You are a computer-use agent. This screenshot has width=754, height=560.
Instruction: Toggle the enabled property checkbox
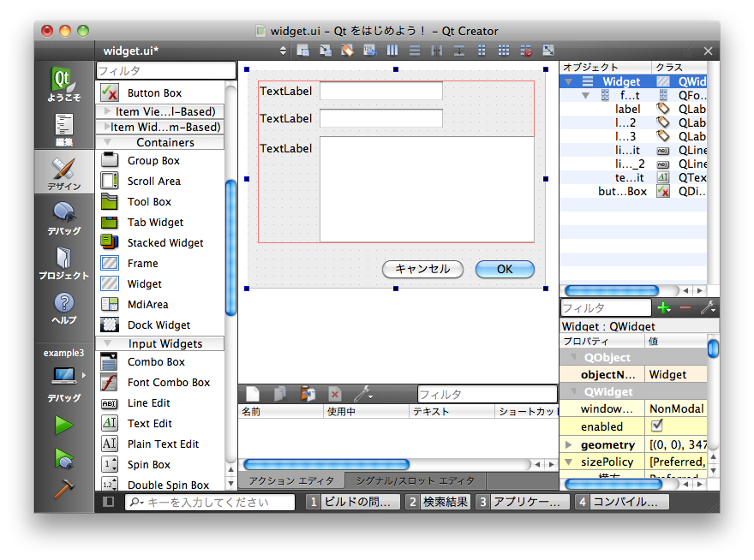pos(657,426)
